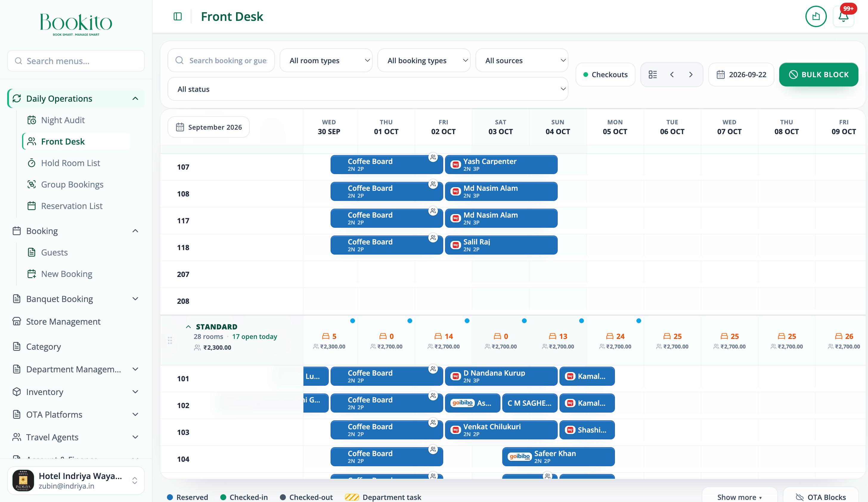Screen dimensions: 868x502
Task: Go to next dates arrow
Action: [x=691, y=75]
